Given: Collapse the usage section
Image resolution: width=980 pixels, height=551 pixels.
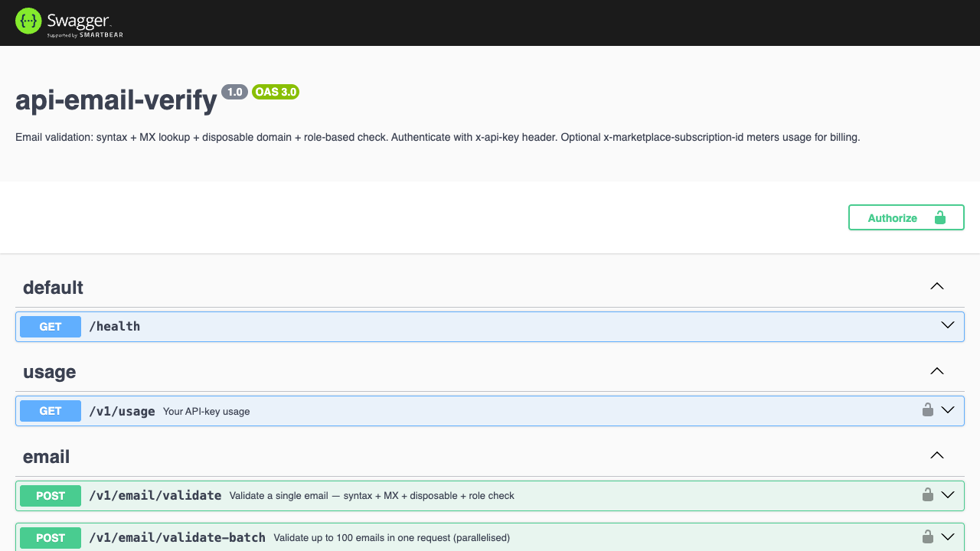Looking at the screenshot, I should click(x=936, y=370).
